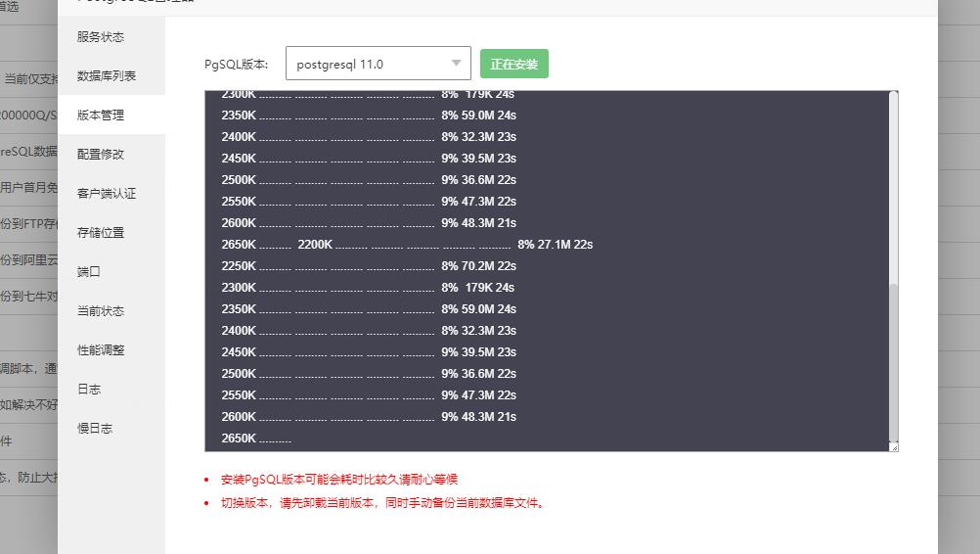The height and width of the screenshot is (554, 980).
Task: Click the PgSQL版本 label
Action: (237, 64)
